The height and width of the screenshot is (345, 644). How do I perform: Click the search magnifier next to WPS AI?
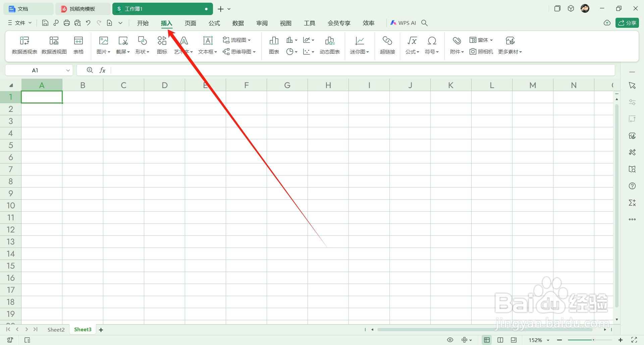click(424, 23)
